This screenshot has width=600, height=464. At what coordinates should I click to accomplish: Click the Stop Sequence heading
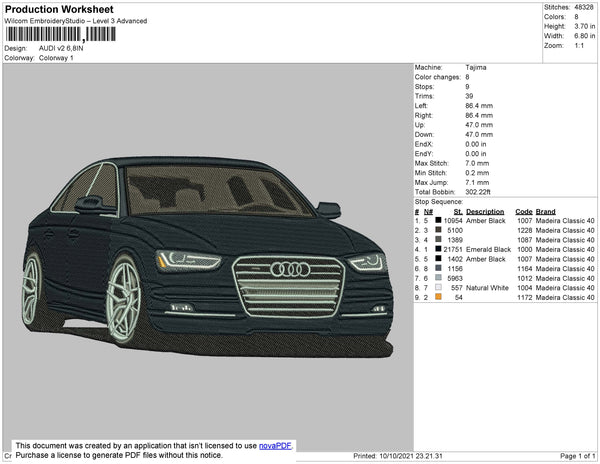439,202
